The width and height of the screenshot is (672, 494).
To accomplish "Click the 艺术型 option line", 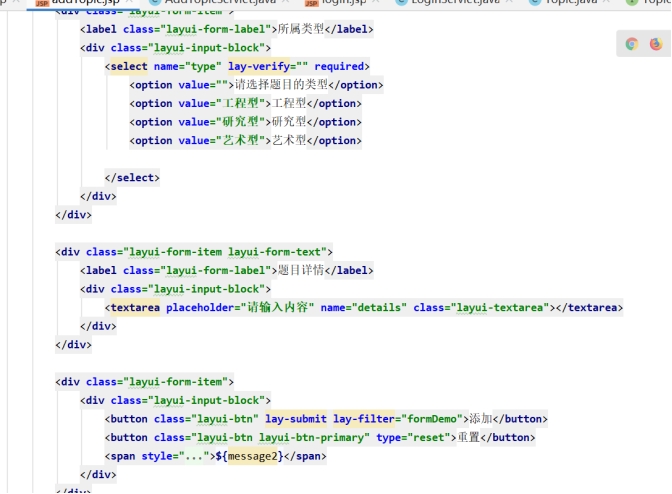I will point(246,141).
